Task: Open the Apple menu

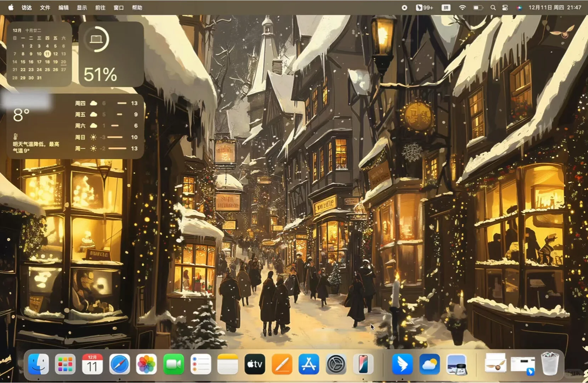Action: click(11, 7)
